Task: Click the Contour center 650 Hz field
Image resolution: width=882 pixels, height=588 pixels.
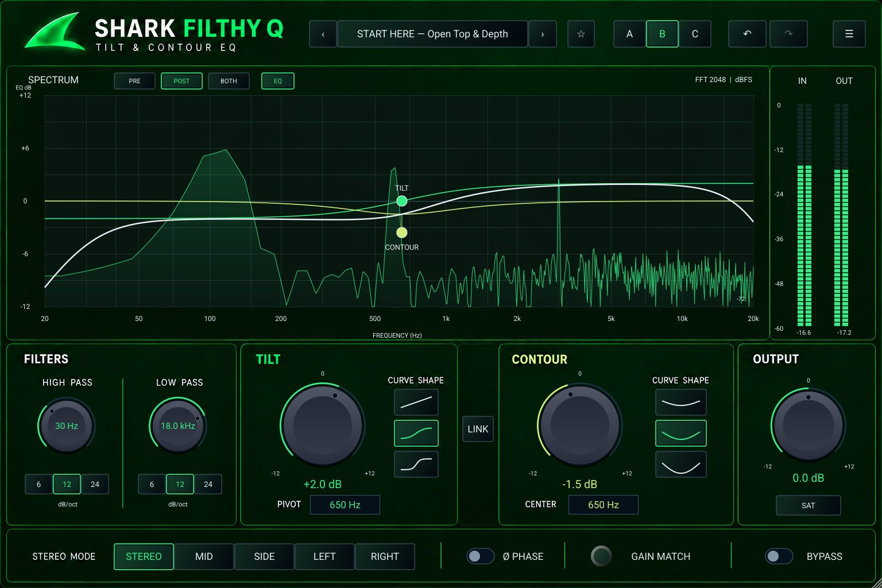Action: point(604,505)
